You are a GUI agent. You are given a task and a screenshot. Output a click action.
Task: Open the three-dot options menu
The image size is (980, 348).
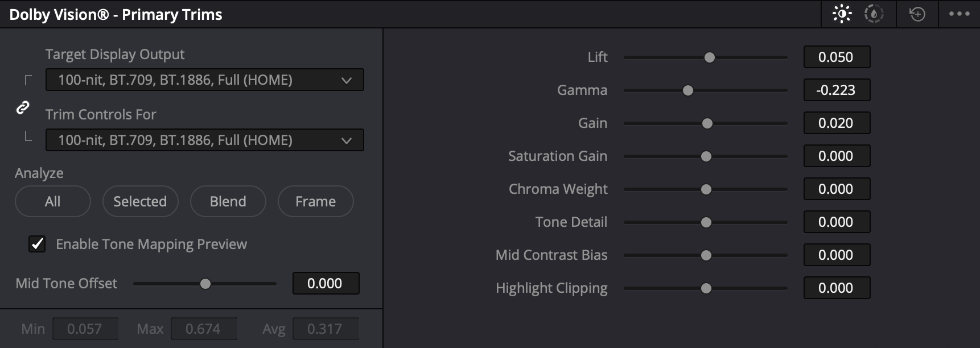(959, 14)
